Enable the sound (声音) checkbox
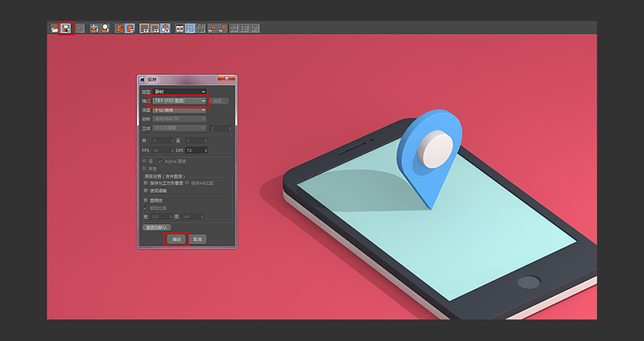This screenshot has height=341, width=644. (145, 169)
